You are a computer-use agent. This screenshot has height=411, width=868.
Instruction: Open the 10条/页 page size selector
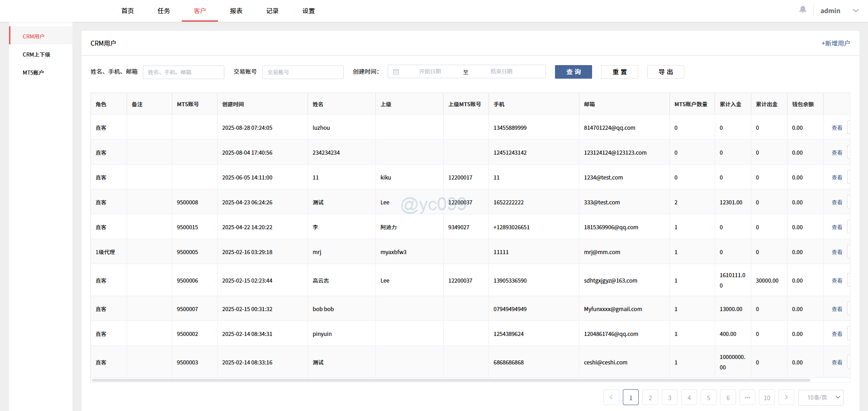tap(821, 397)
